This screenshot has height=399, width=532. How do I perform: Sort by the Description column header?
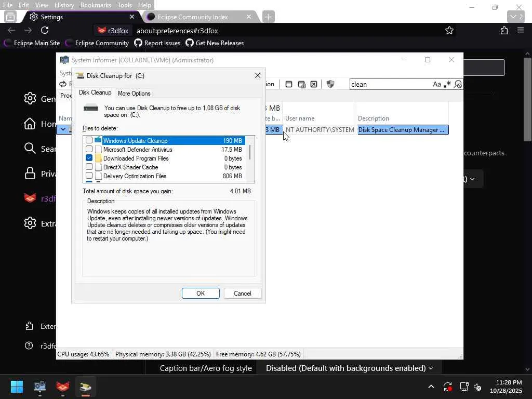tap(402, 118)
